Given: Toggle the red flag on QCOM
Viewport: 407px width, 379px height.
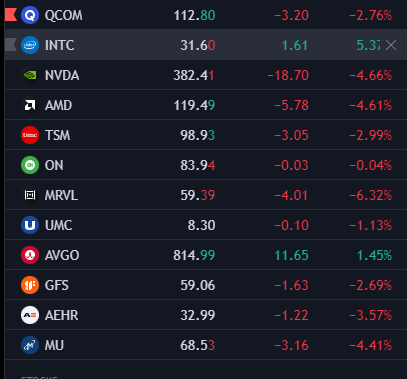Looking at the screenshot, I should point(11,15).
